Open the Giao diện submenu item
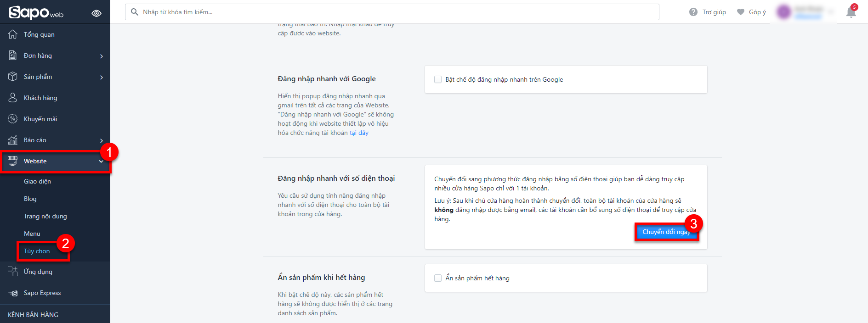This screenshot has width=868, height=323. click(37, 181)
